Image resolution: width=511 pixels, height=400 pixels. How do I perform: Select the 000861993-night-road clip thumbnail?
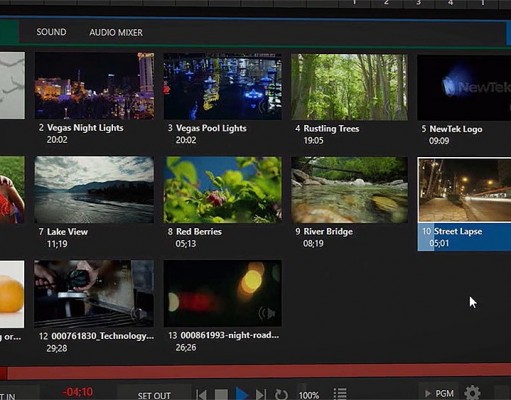pyautogui.click(x=222, y=293)
